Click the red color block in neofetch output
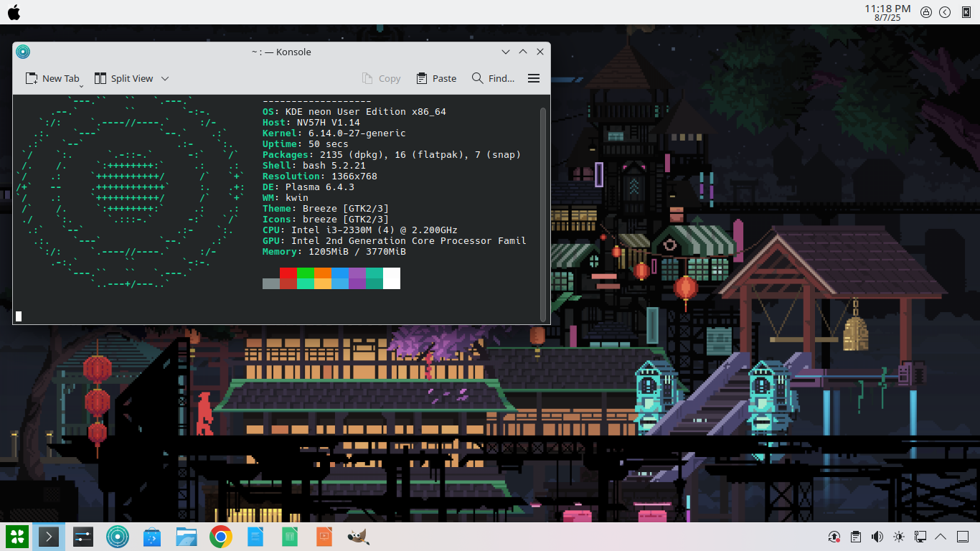The image size is (980, 551). [288, 278]
